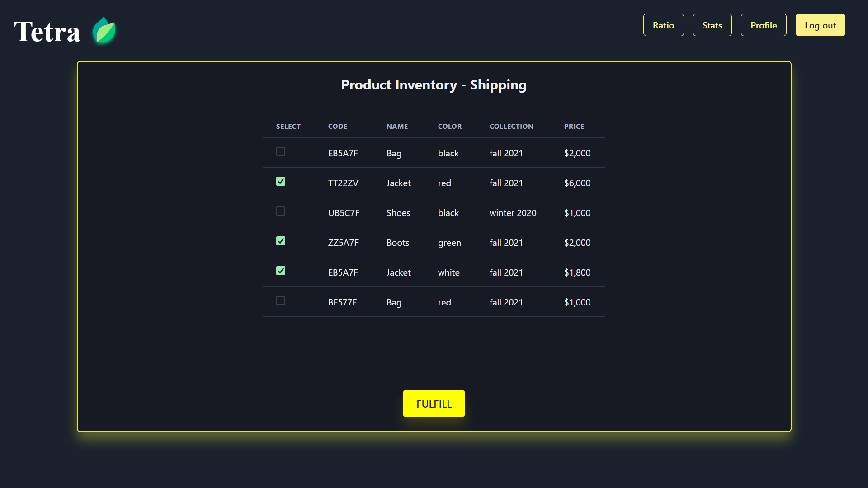This screenshot has width=868, height=488.
Task: Uncheck the green Boots ZZ5A7F checkbox
Action: (x=281, y=241)
